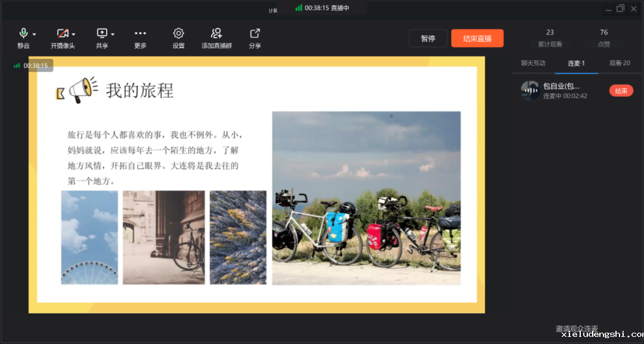Turn on the camera (开摄像头)
Image resolution: width=644 pixels, height=344 pixels.
coord(62,34)
